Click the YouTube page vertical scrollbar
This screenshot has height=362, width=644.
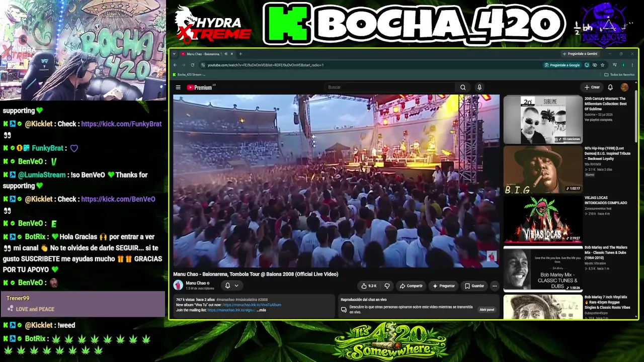tap(636, 117)
